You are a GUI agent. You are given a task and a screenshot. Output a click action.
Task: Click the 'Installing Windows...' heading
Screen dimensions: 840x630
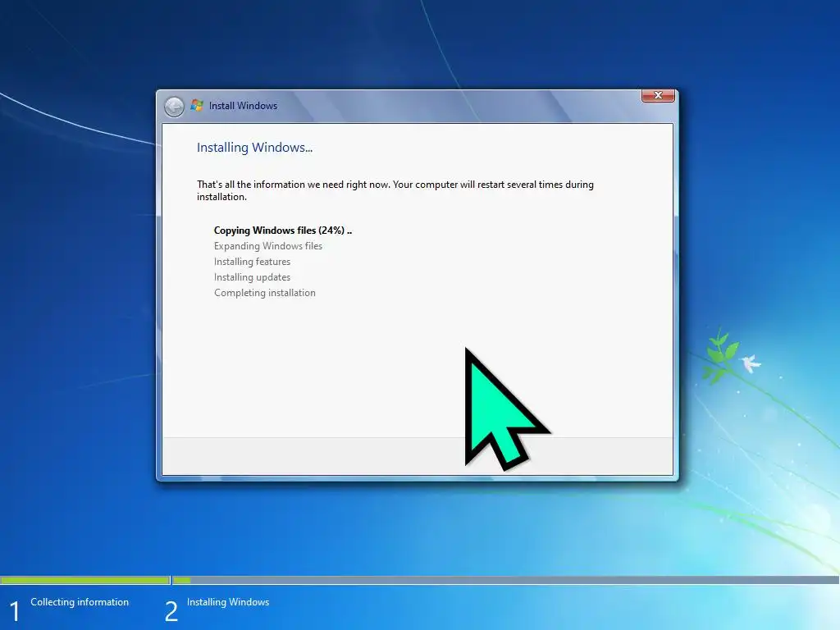[x=254, y=148]
